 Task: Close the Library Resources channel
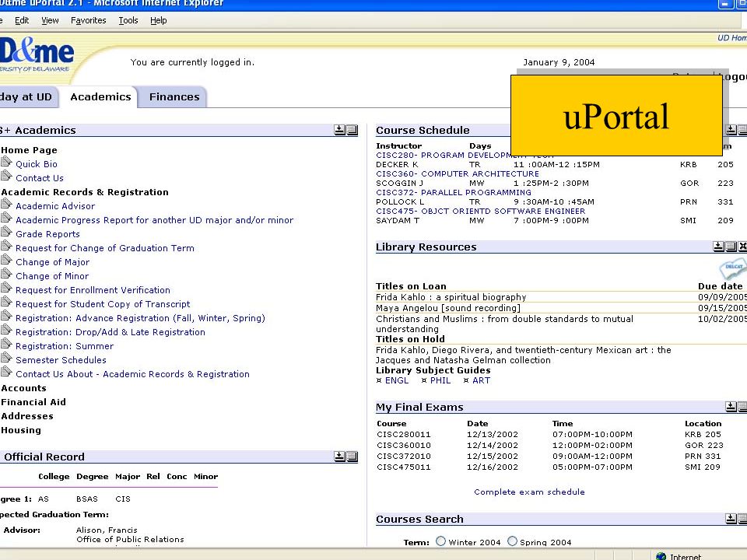pyautogui.click(x=742, y=247)
